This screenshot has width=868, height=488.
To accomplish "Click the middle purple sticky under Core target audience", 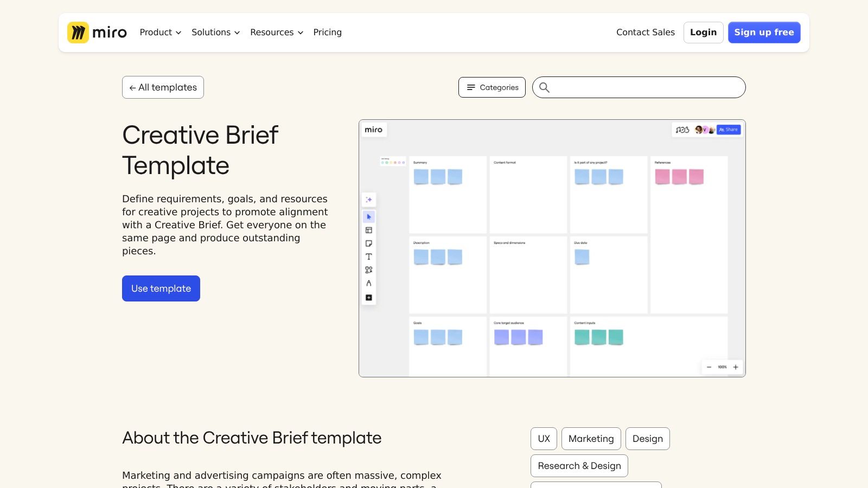I will click(x=519, y=337).
